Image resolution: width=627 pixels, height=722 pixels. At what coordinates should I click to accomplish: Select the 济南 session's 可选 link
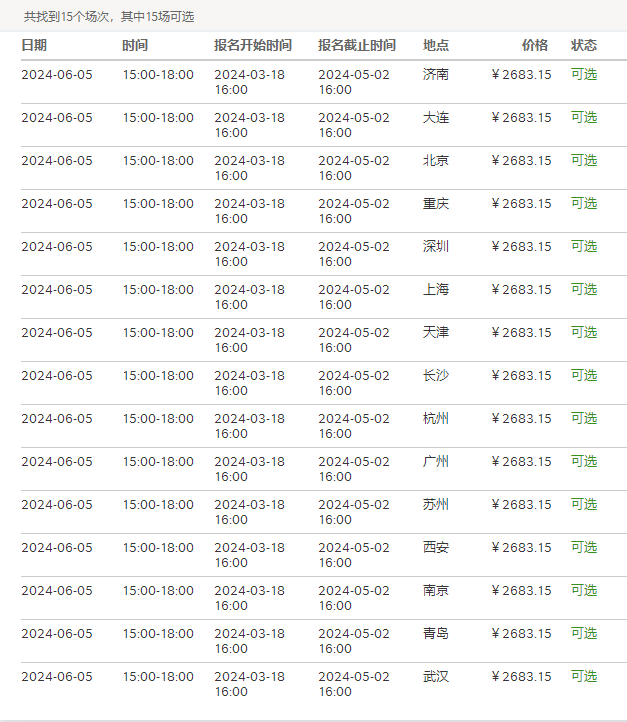(583, 74)
